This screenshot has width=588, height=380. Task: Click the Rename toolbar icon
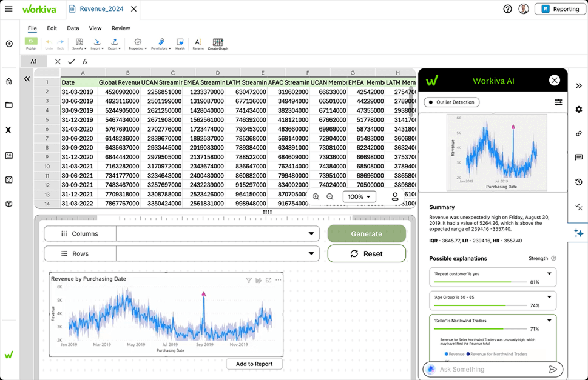198,44
